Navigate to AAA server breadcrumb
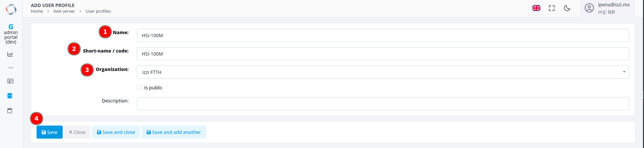The height and width of the screenshot is (148, 644). pos(64,11)
